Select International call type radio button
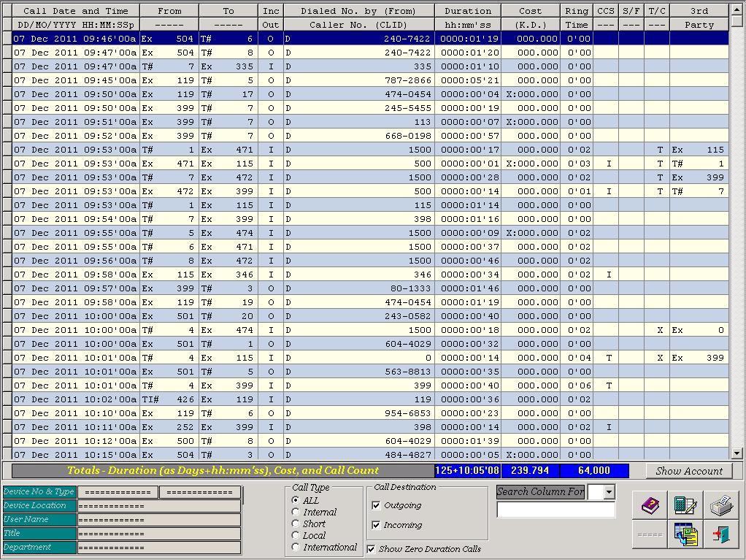746x560 pixels. [x=296, y=547]
